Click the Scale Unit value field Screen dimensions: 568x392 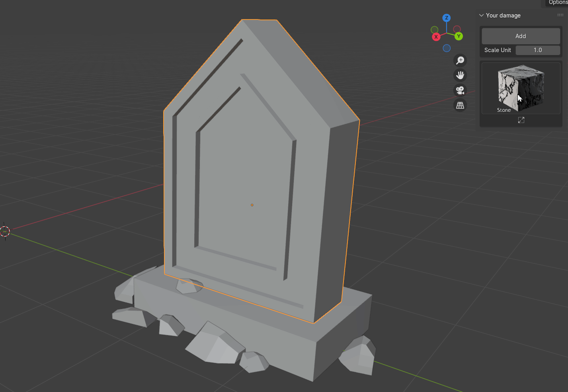point(538,50)
